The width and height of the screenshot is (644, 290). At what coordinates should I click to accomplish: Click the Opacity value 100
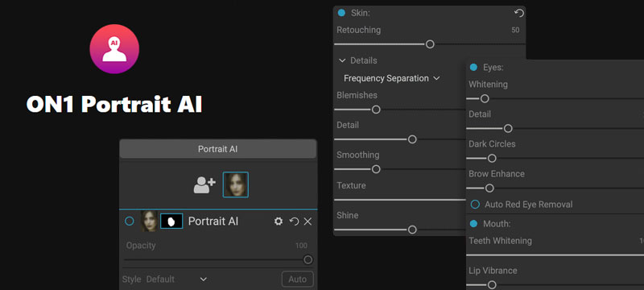point(301,246)
